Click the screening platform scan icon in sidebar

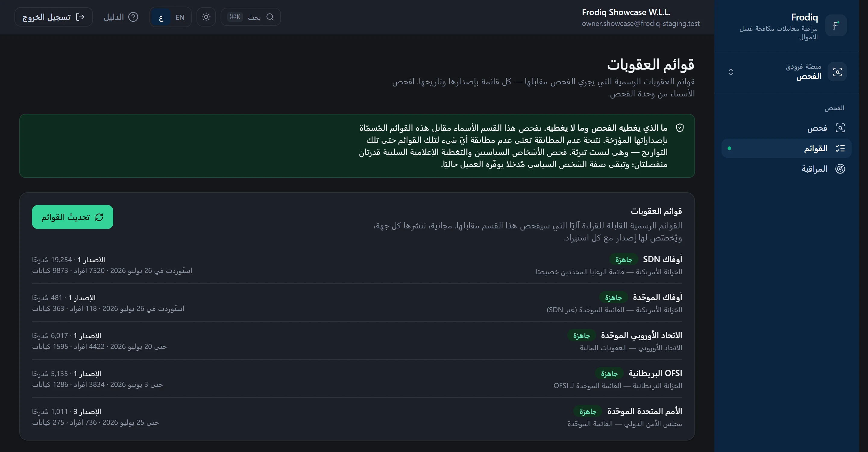click(837, 72)
